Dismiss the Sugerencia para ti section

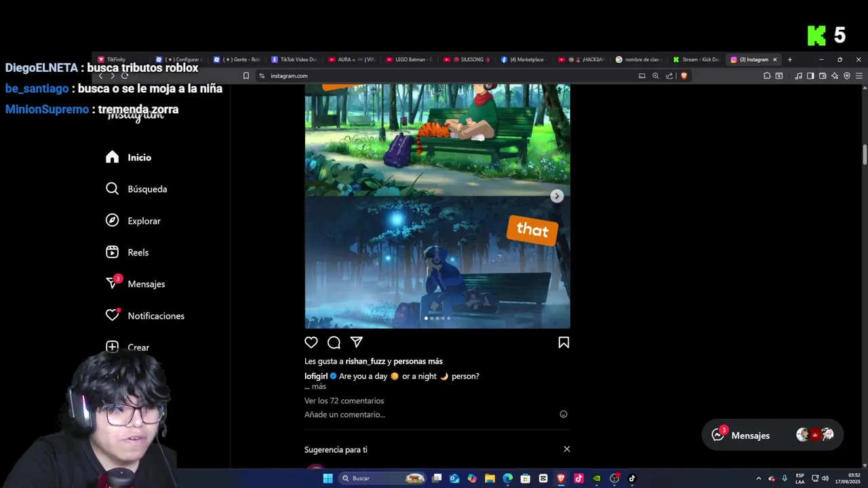[567, 449]
